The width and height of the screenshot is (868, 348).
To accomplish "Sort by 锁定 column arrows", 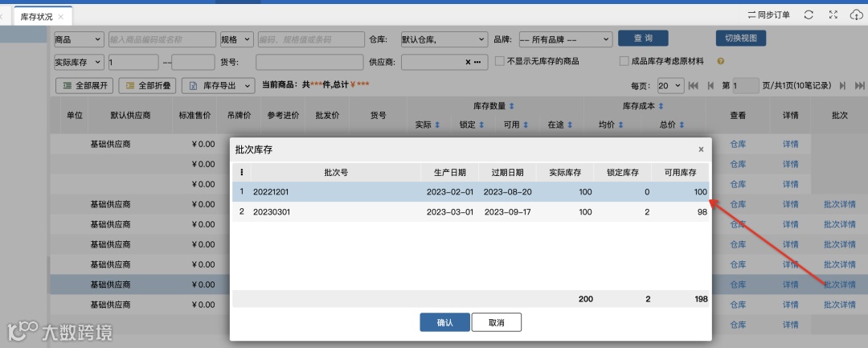I will click(x=481, y=125).
